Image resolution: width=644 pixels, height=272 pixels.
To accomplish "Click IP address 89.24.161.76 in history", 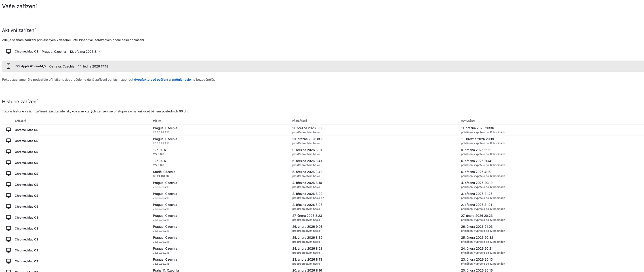I will tap(161, 176).
